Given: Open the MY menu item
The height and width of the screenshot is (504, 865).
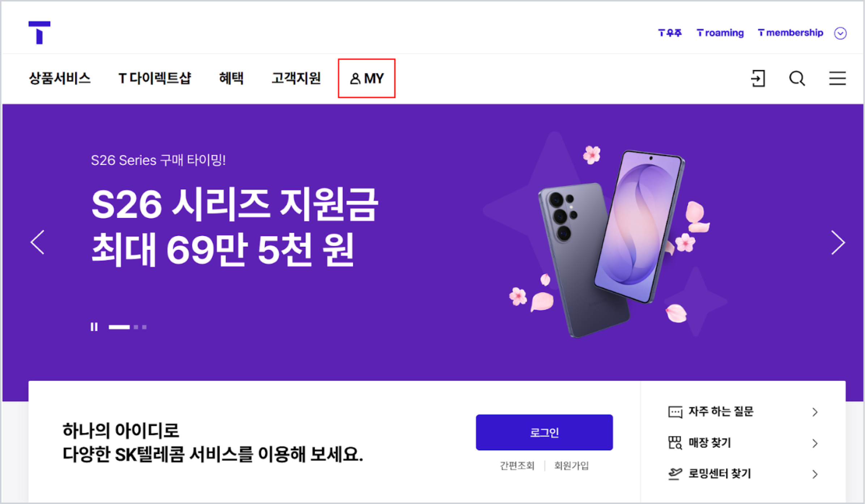Looking at the screenshot, I should tap(366, 78).
